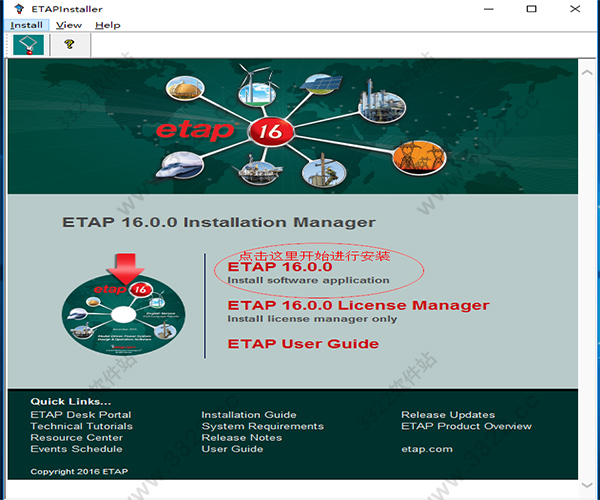Screen dimensions: 600x500
Task: Open etap.com website link
Action: point(427,449)
